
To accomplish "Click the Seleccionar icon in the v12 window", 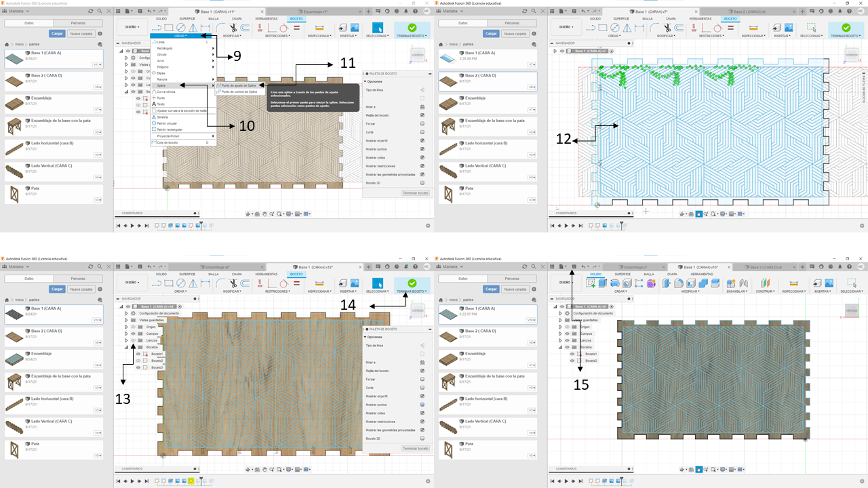I will (x=378, y=283).
